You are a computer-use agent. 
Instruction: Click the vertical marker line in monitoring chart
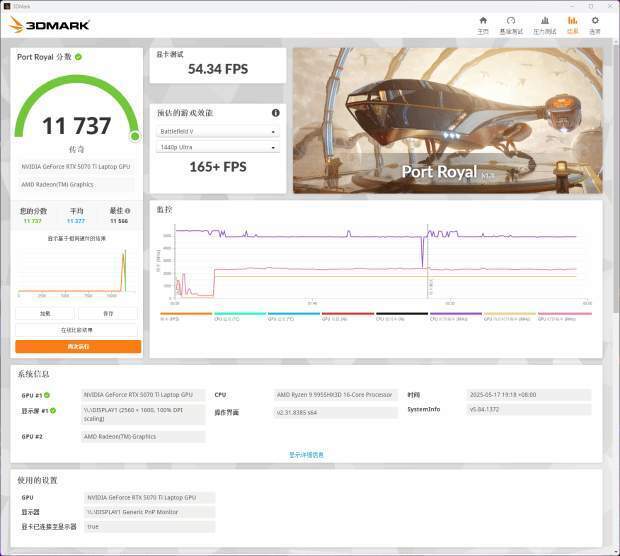tap(427, 261)
